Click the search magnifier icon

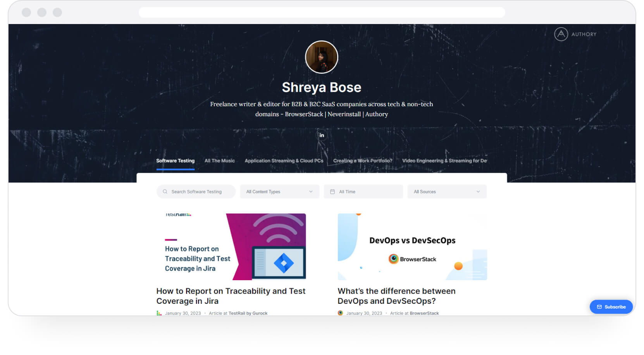165,192
